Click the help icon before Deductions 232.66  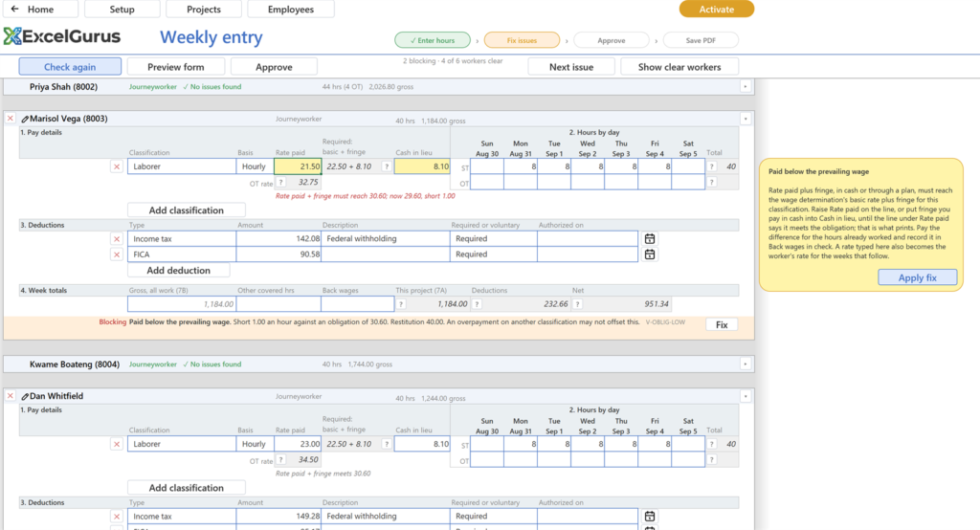477,304
